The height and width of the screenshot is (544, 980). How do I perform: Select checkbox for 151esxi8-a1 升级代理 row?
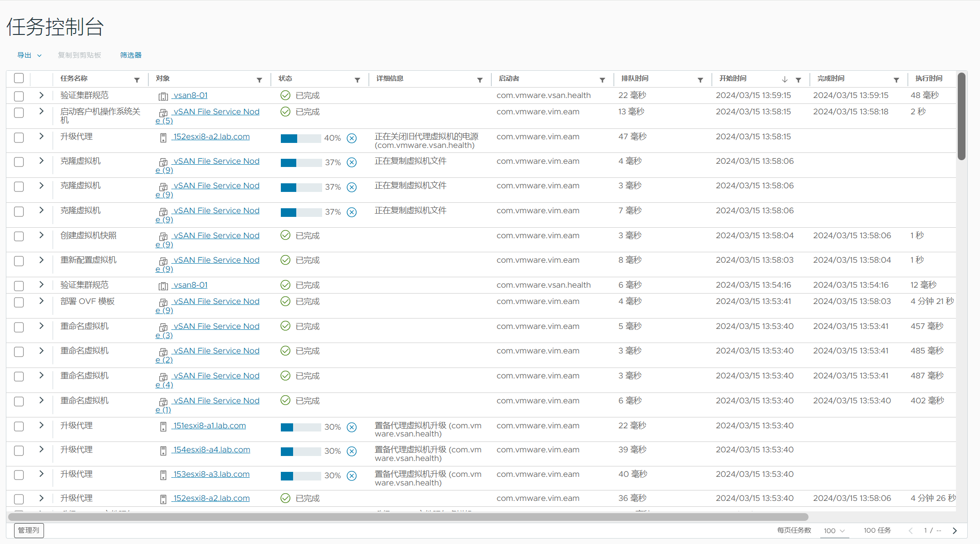point(19,426)
